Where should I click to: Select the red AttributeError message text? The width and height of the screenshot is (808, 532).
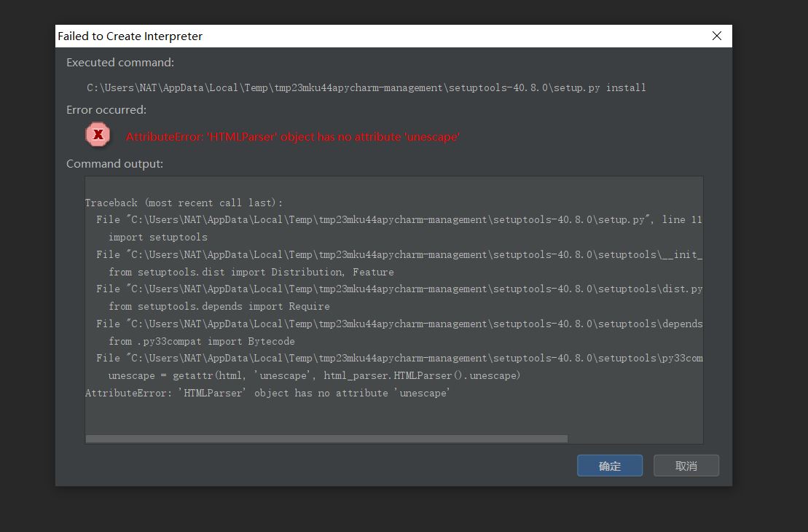click(x=293, y=136)
